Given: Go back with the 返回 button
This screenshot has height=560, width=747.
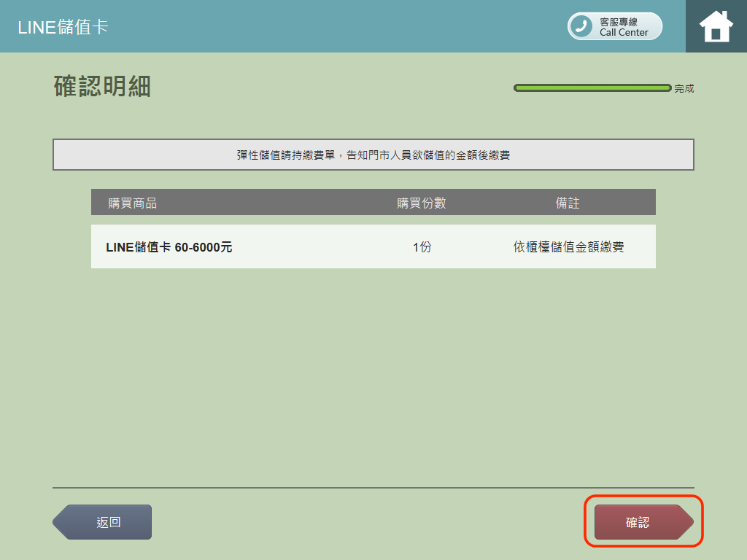Looking at the screenshot, I should point(102,522).
